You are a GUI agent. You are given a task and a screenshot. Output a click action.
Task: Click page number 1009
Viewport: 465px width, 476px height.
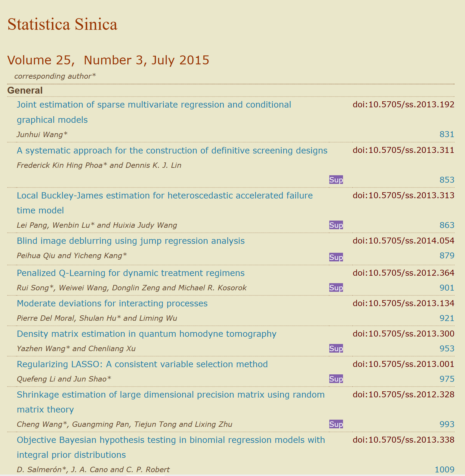pyautogui.click(x=444, y=469)
